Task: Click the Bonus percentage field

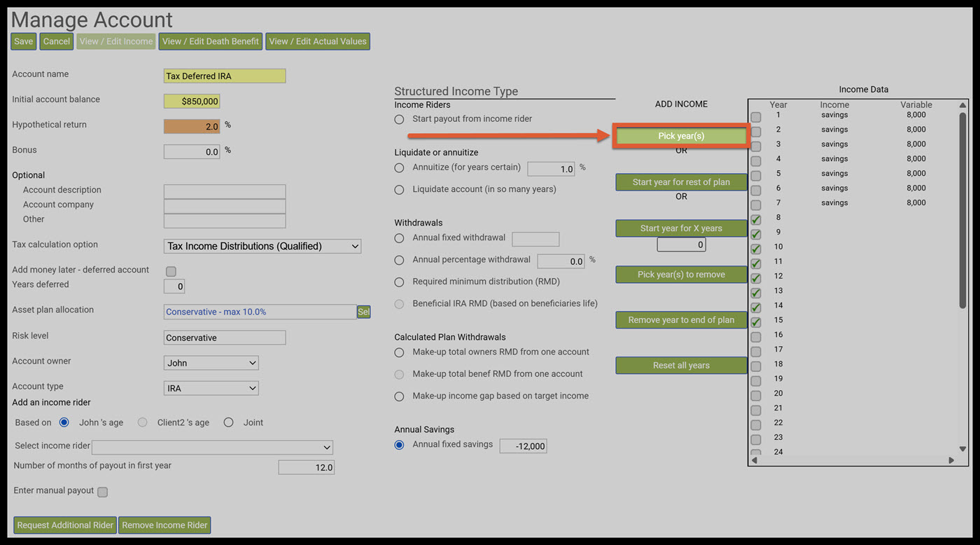Action: [192, 151]
